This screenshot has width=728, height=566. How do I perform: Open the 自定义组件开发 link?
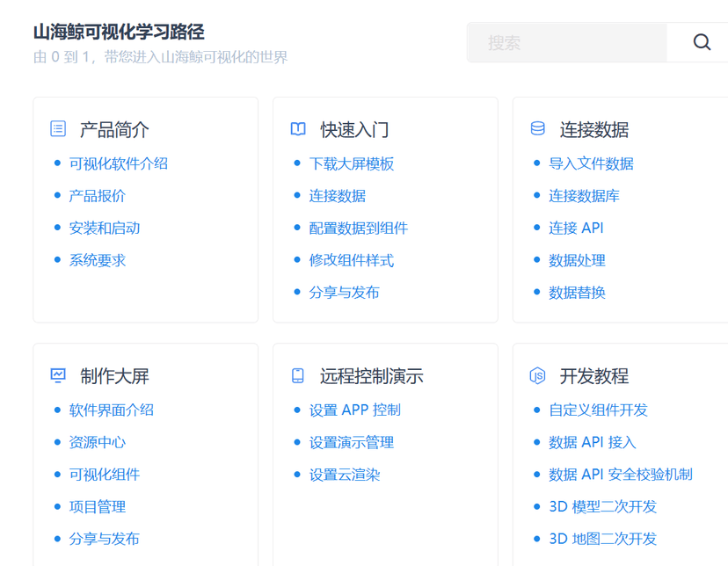pyautogui.click(x=598, y=410)
